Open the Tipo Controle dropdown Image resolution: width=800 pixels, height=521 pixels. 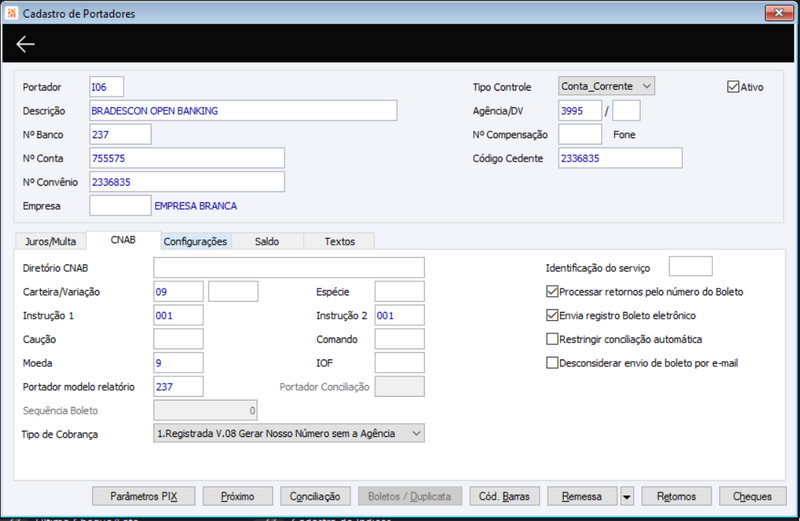point(647,87)
